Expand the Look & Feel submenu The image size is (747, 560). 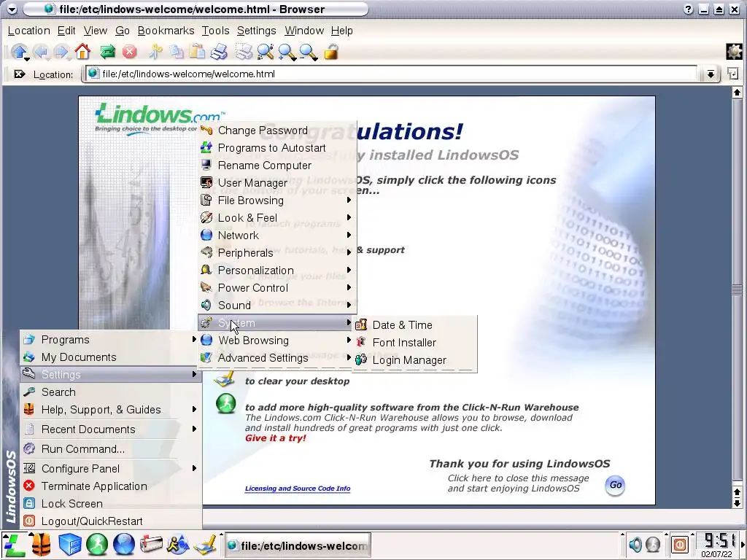(x=276, y=218)
